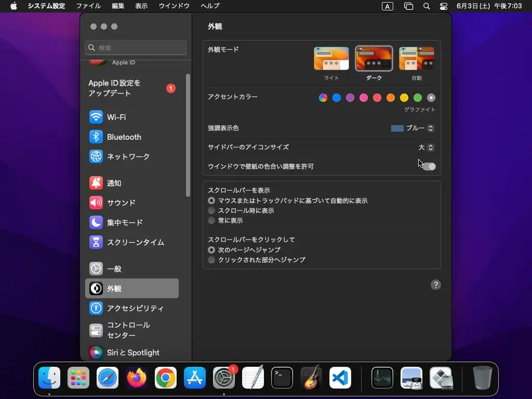Open Spotlight search in menu bar
Viewport: 532px width, 399px height.
(427, 6)
